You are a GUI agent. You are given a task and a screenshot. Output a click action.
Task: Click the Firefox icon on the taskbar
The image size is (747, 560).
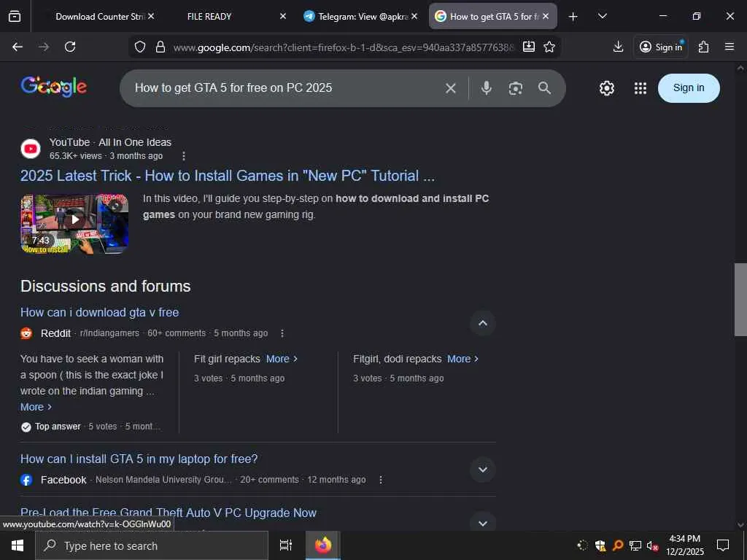(x=323, y=545)
